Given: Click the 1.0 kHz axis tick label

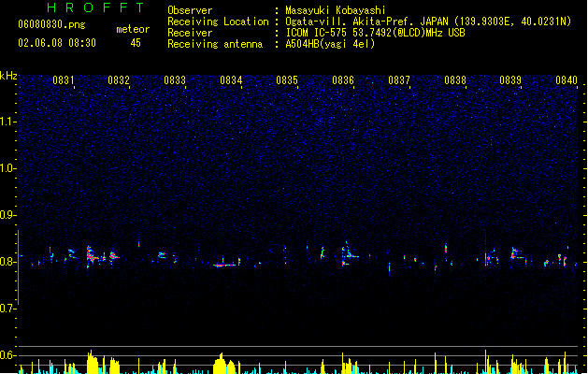Looking at the screenshot, I should pos(7,168).
